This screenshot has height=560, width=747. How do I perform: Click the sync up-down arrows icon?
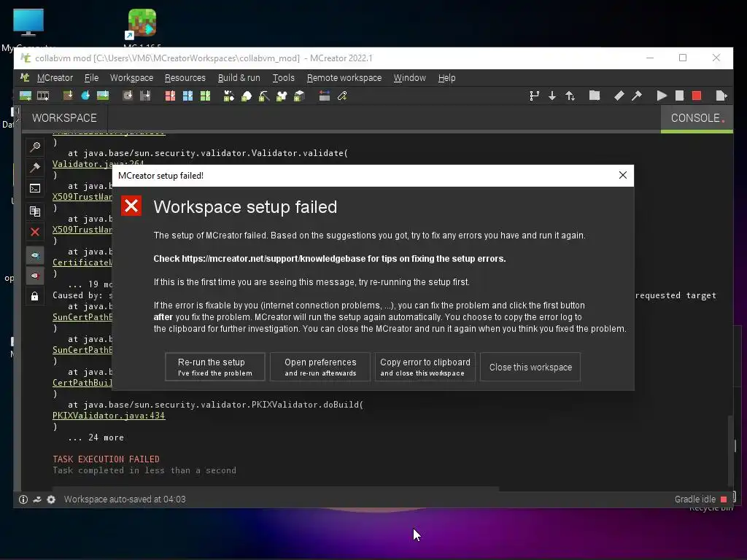tap(570, 96)
